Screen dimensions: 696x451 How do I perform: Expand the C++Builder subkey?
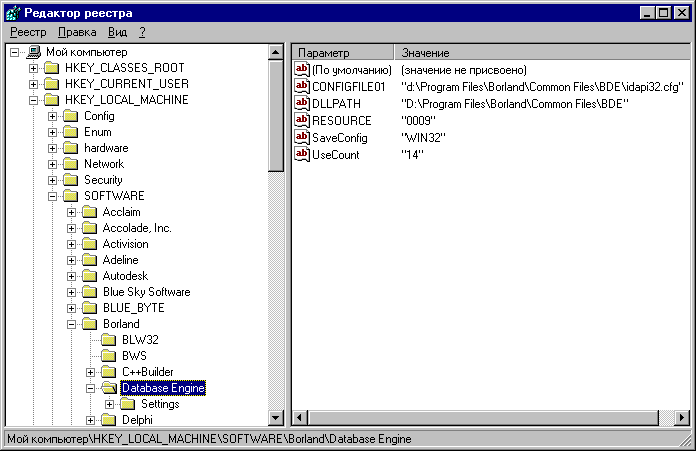click(91, 372)
